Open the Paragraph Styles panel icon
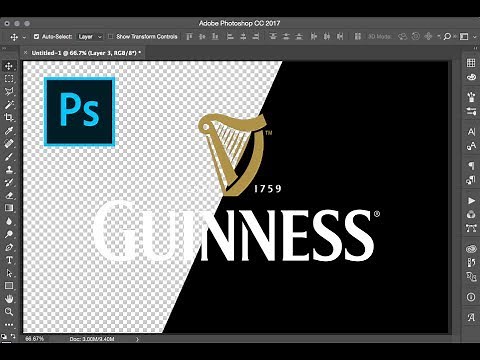 point(471,180)
